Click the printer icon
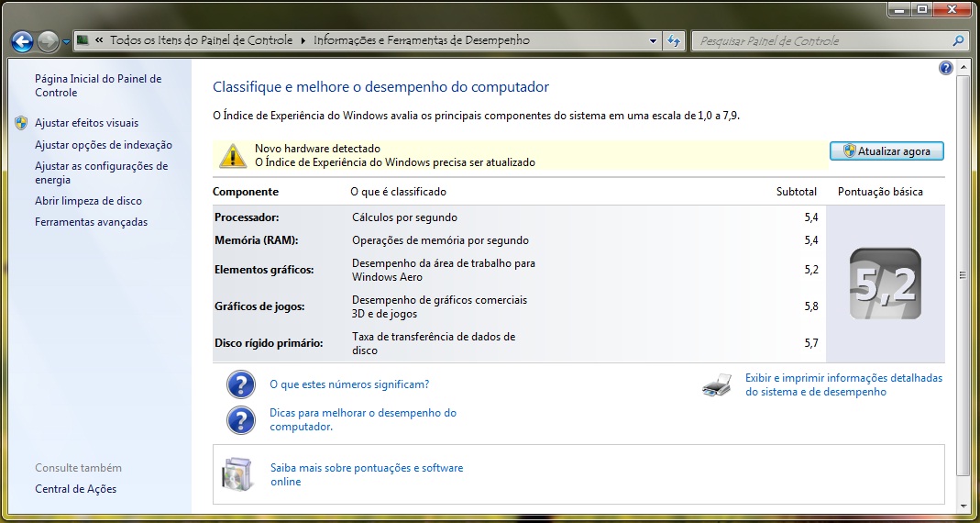 click(x=718, y=385)
